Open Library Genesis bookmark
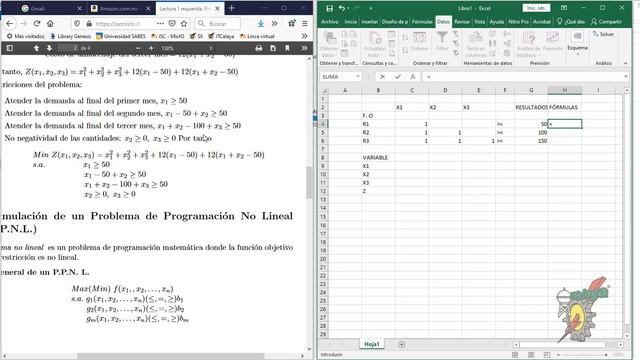 point(71,36)
